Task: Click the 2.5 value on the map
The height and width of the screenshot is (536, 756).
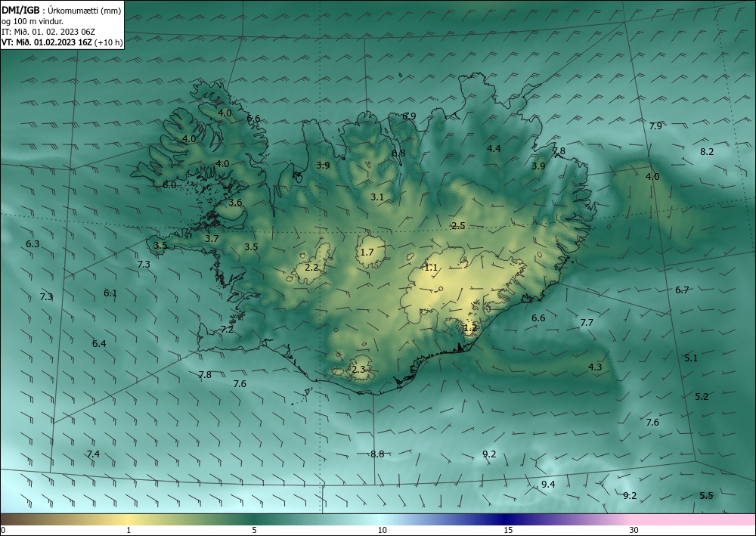Action: click(x=458, y=225)
